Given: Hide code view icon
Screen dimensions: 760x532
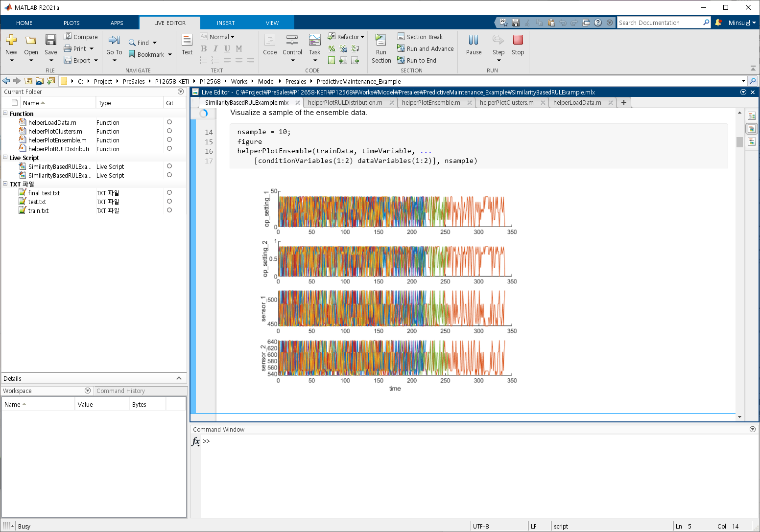Looking at the screenshot, I should tap(751, 141).
